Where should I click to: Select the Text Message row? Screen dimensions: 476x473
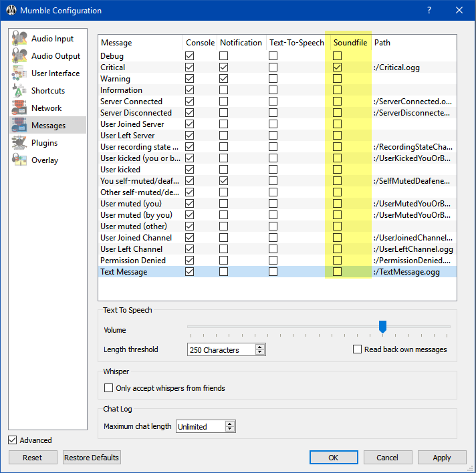(x=277, y=271)
